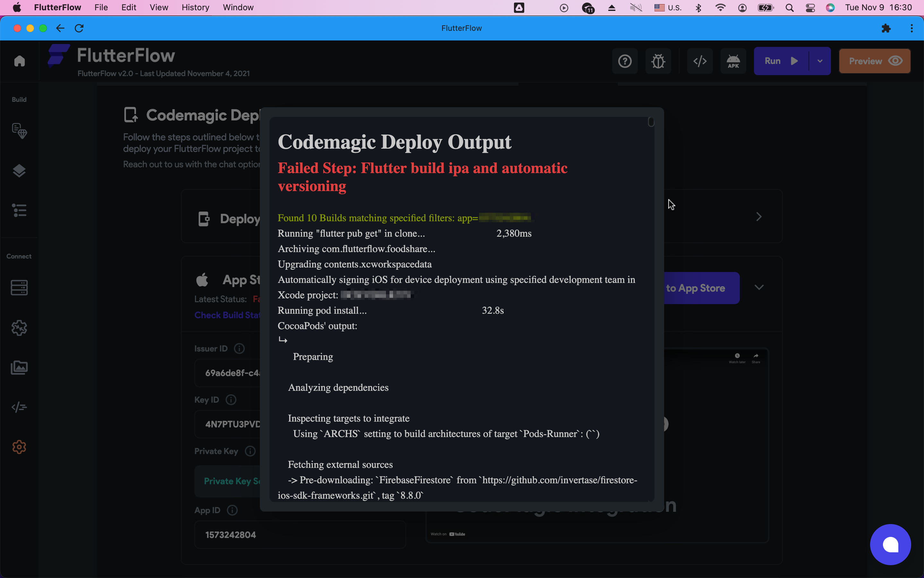This screenshot has width=924, height=578.
Task: Open the support chat bubble
Action: point(890,544)
